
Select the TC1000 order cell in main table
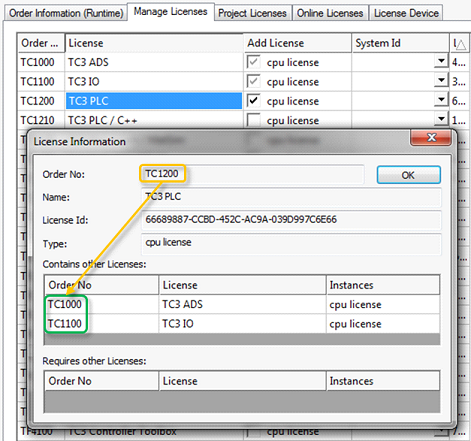pos(41,62)
